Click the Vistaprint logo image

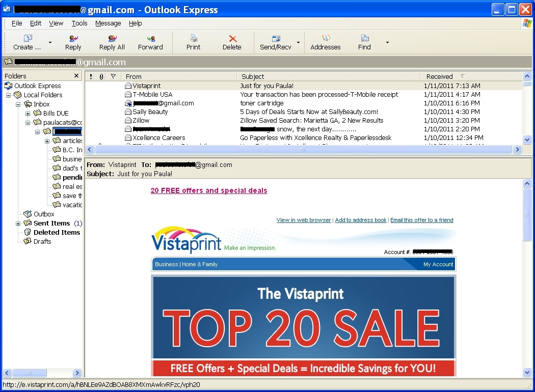click(x=186, y=240)
